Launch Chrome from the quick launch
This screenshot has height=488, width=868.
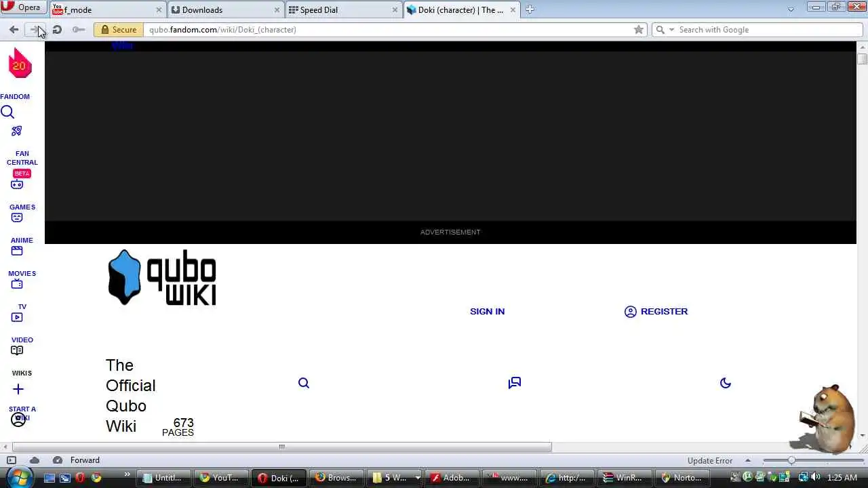tap(96, 478)
